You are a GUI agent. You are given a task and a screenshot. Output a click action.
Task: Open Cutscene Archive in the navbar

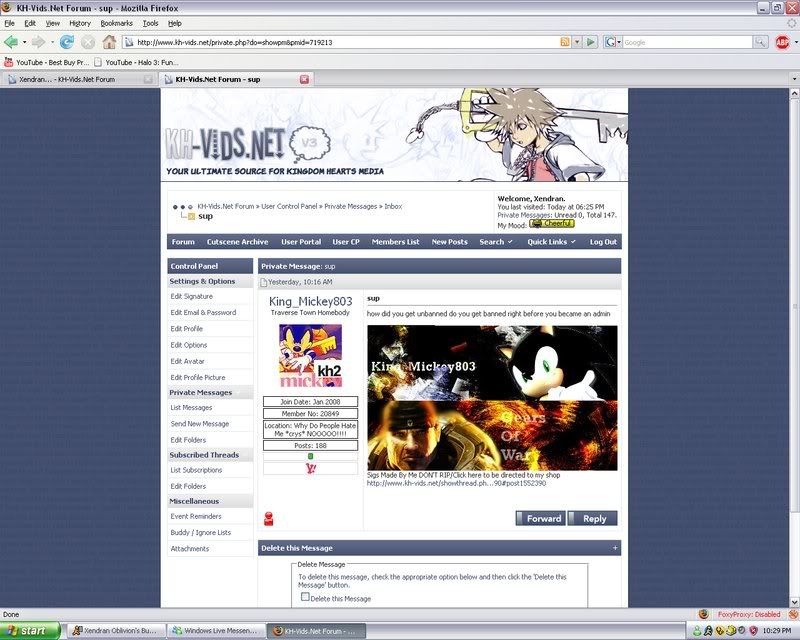237,242
